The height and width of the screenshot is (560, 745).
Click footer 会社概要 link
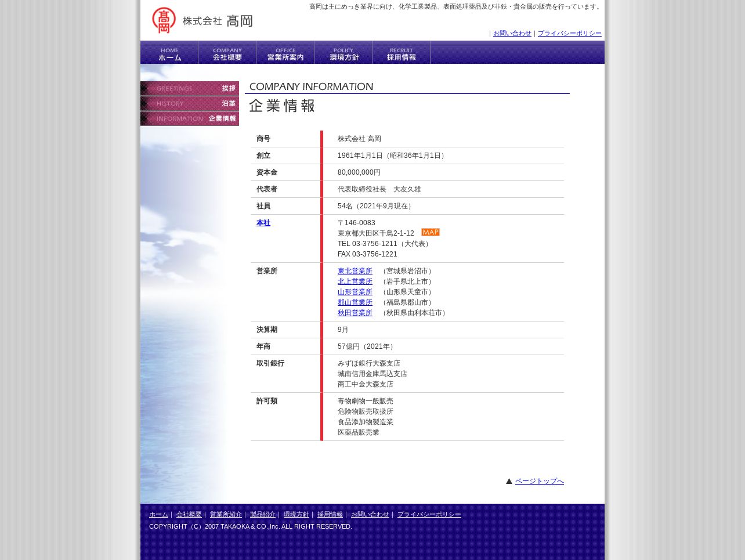(x=189, y=515)
